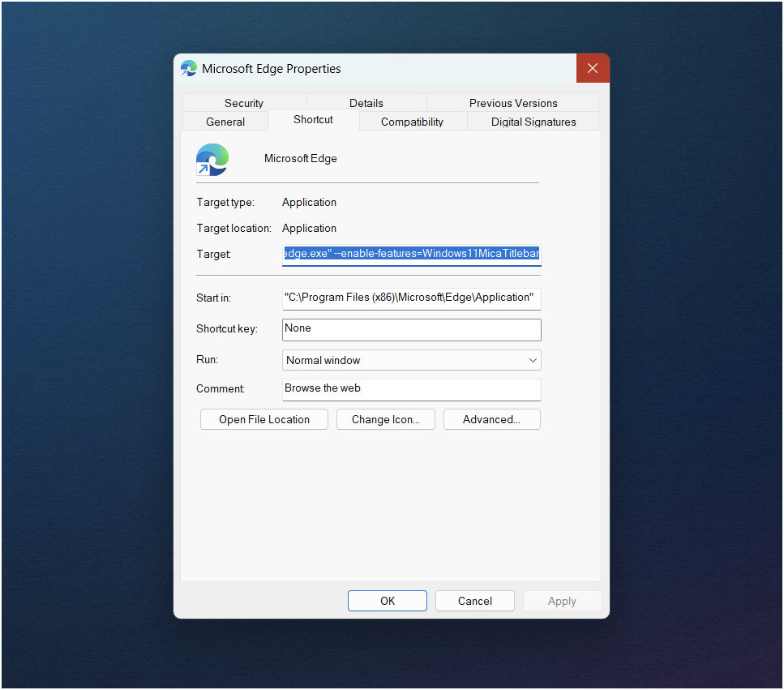Click the Comment field reading Browse the web

point(412,389)
